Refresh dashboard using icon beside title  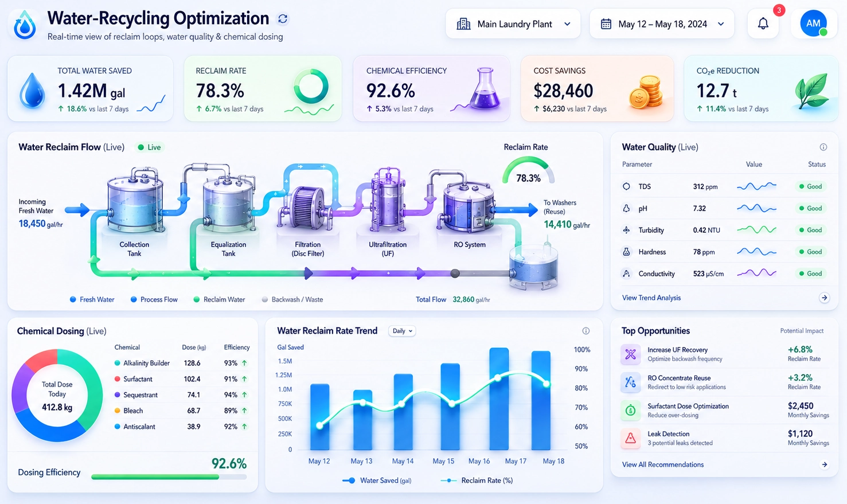[283, 19]
